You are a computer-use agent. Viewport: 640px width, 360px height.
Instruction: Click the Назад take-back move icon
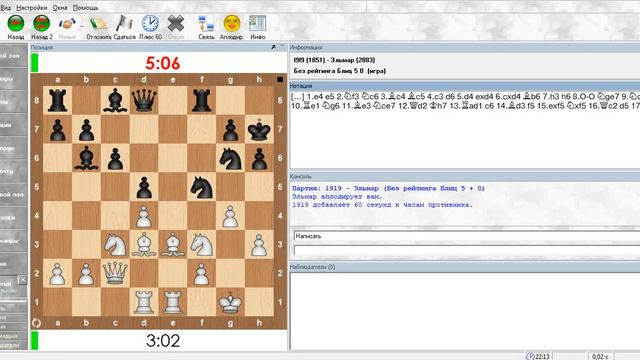tap(16, 24)
